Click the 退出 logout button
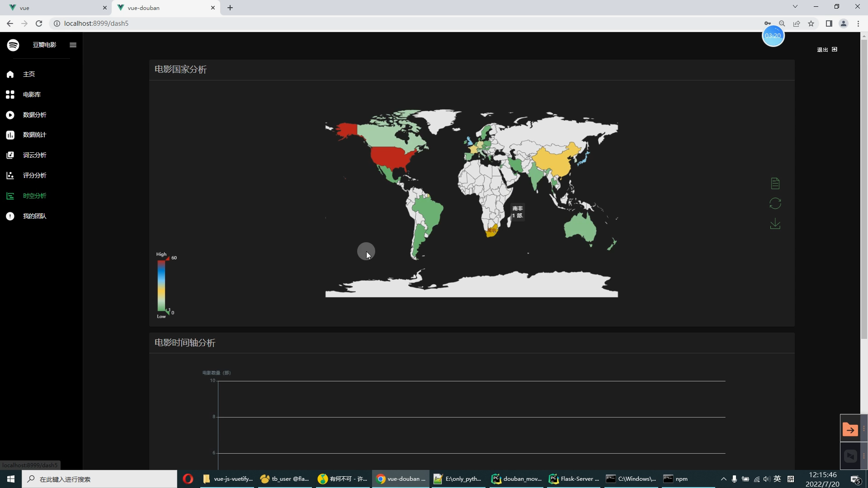 (x=827, y=49)
